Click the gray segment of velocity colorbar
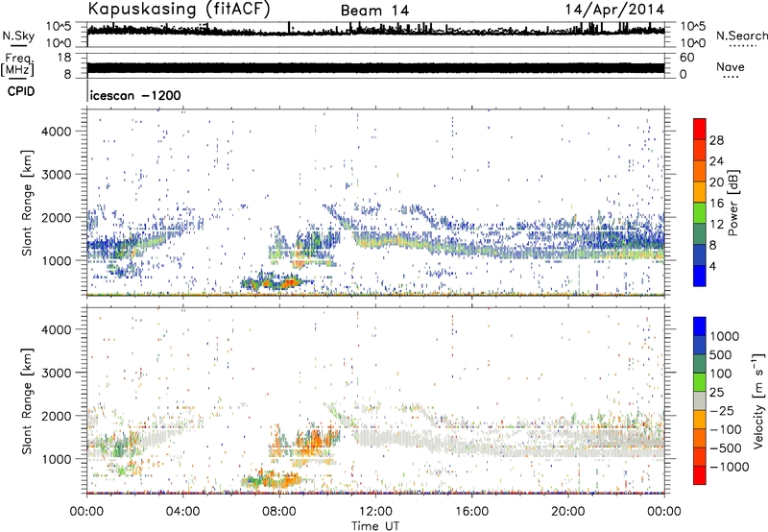Viewport: 768px width, 532px height. coord(700,401)
